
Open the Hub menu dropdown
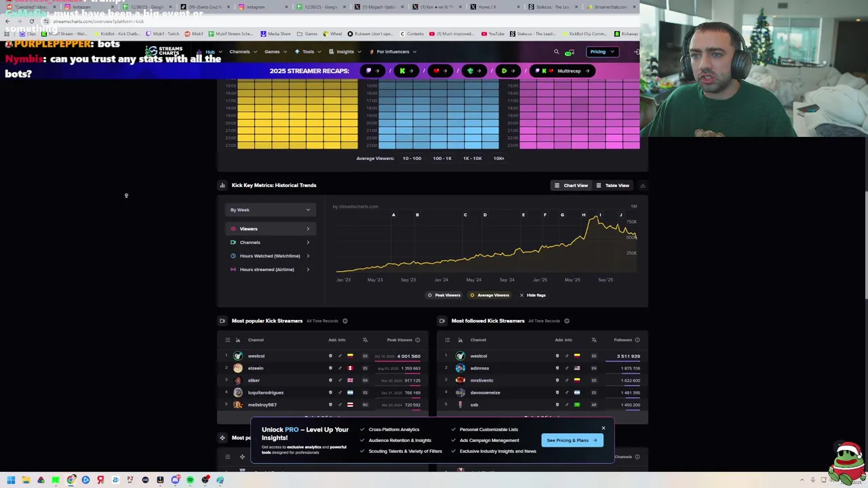209,52
